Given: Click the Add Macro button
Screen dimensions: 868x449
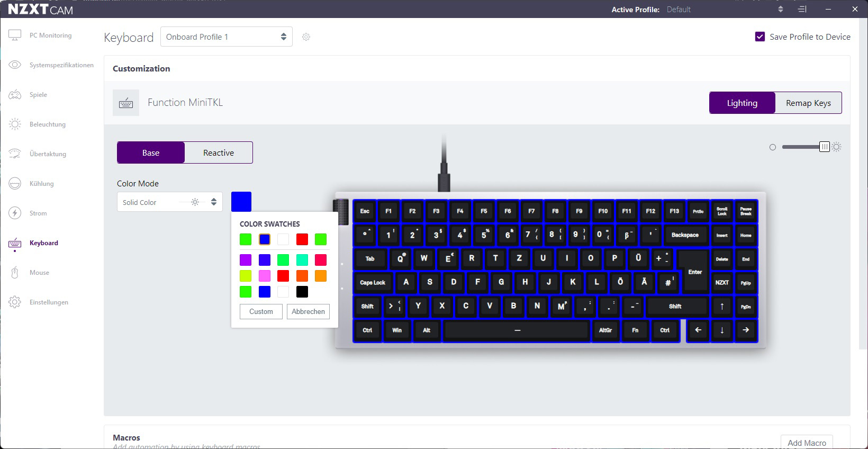Looking at the screenshot, I should pyautogui.click(x=807, y=443).
